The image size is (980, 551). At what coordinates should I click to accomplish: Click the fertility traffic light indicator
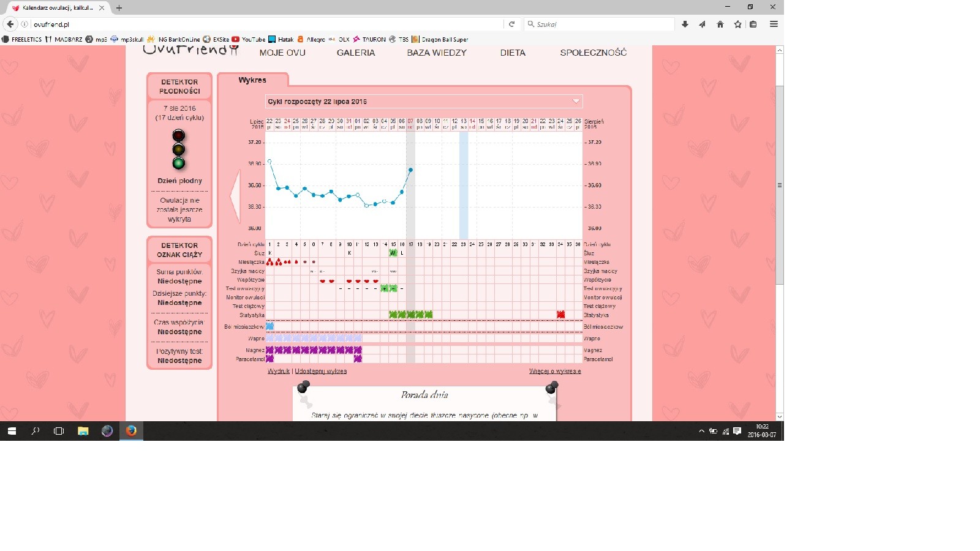(x=178, y=149)
